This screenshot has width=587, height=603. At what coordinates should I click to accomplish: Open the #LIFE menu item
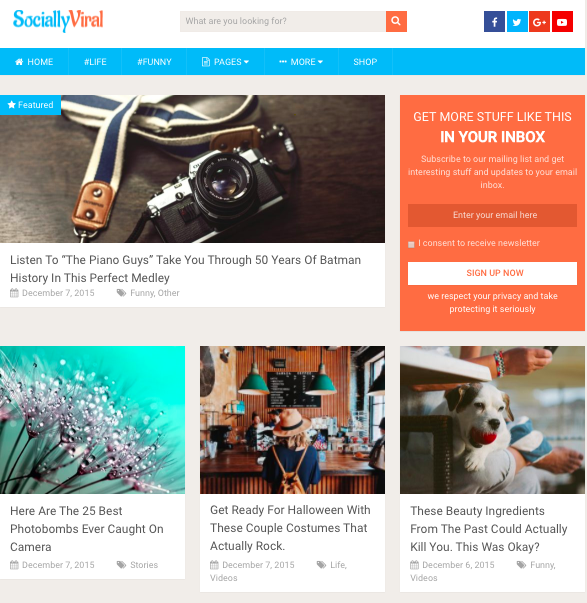click(95, 62)
